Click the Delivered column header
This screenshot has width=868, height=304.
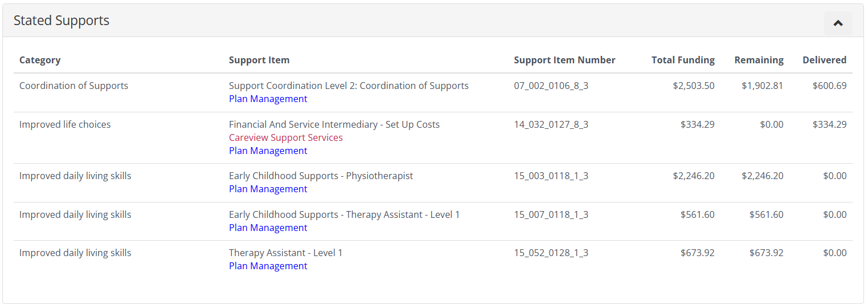[x=824, y=60]
